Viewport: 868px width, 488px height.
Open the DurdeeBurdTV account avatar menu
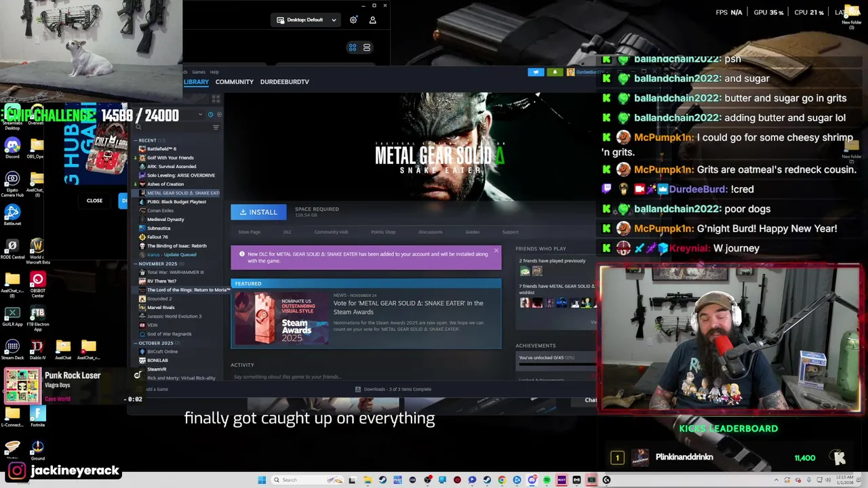[571, 72]
